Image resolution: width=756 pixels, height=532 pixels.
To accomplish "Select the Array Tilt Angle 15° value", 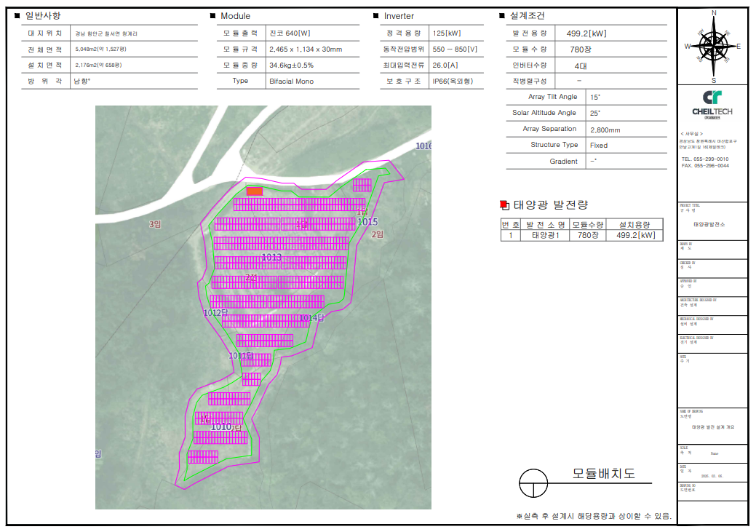I will coord(594,97).
